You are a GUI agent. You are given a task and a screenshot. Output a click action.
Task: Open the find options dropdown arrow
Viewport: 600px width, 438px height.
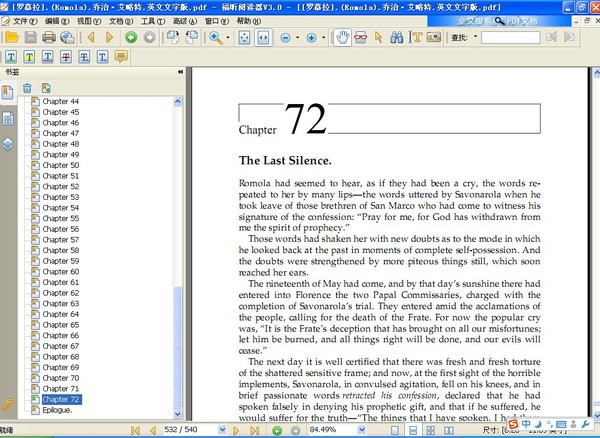click(476, 37)
